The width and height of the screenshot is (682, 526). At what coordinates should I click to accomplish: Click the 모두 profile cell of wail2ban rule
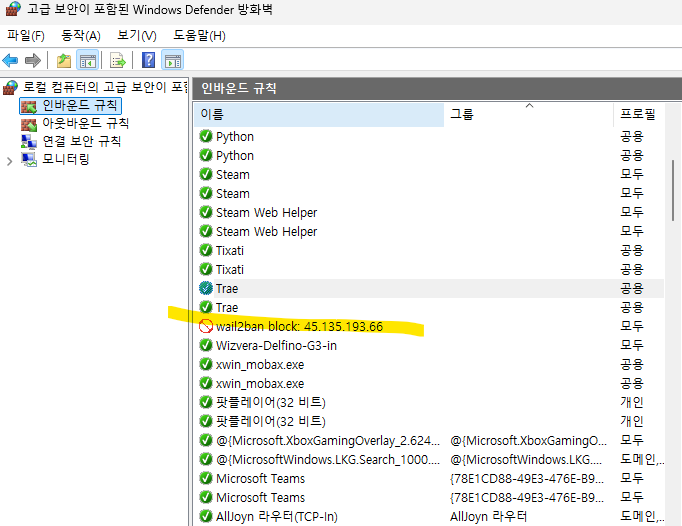pos(632,326)
